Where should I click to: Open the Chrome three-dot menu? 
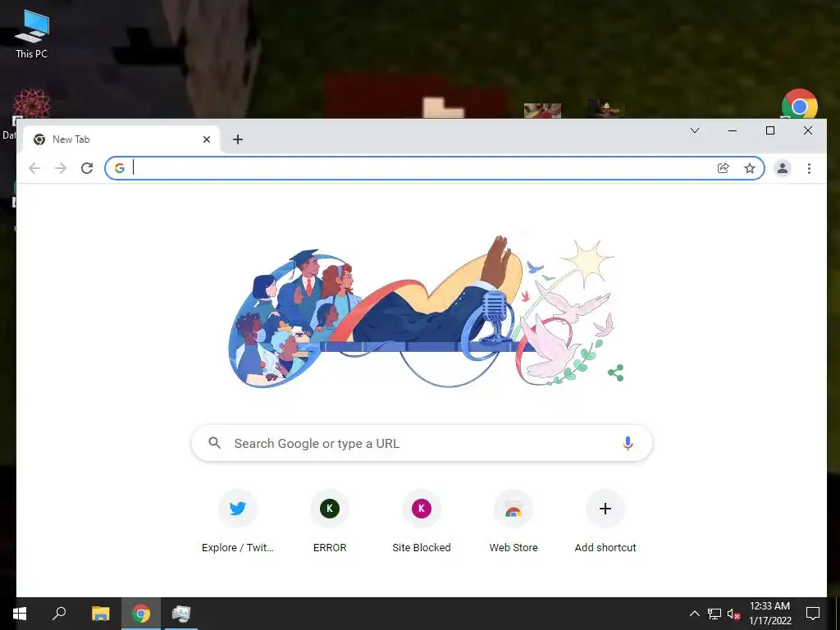(x=809, y=168)
